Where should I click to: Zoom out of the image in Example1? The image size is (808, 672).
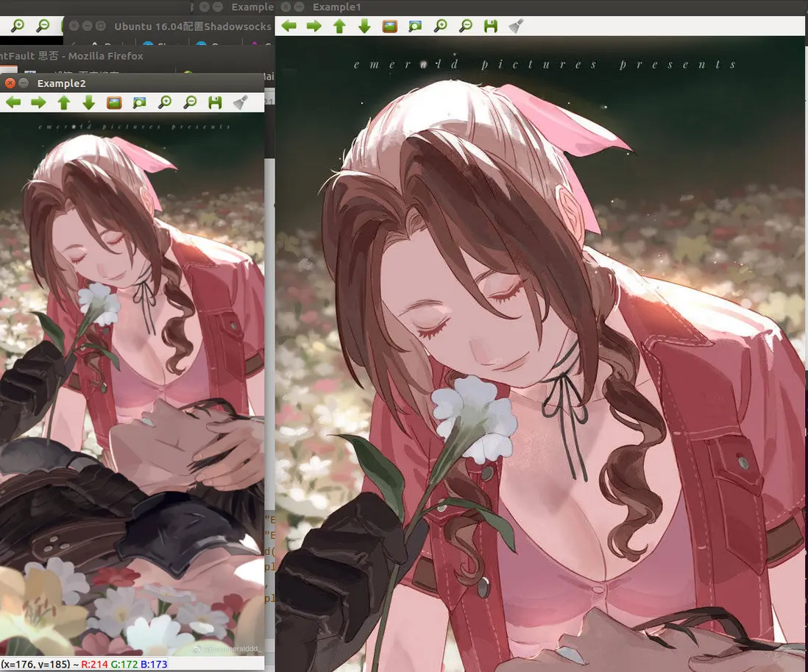pos(464,26)
